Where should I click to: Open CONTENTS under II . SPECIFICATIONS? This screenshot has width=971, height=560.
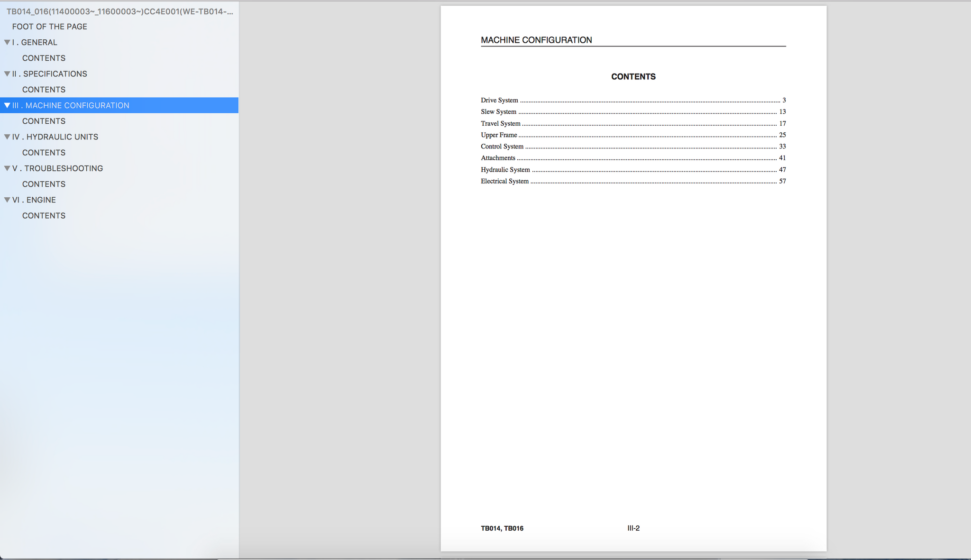click(x=44, y=90)
